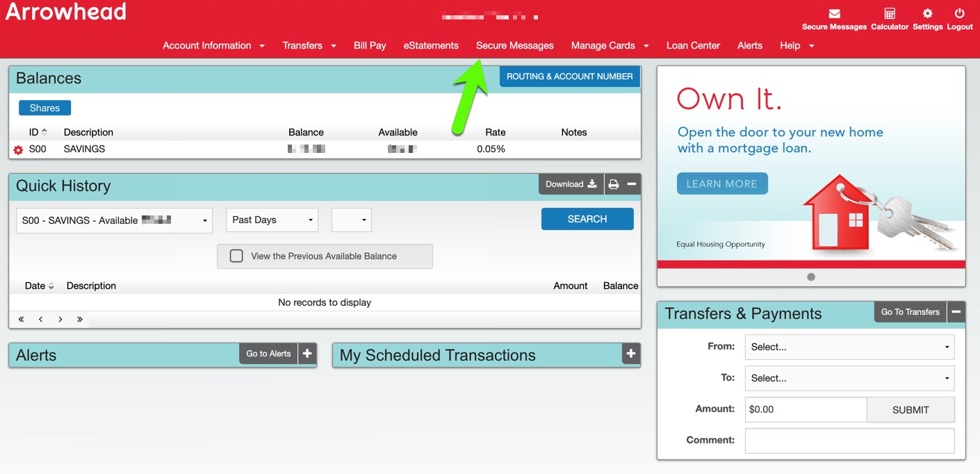Download Quick History using the download icon
Screen dimensions: 980x474
point(592,183)
